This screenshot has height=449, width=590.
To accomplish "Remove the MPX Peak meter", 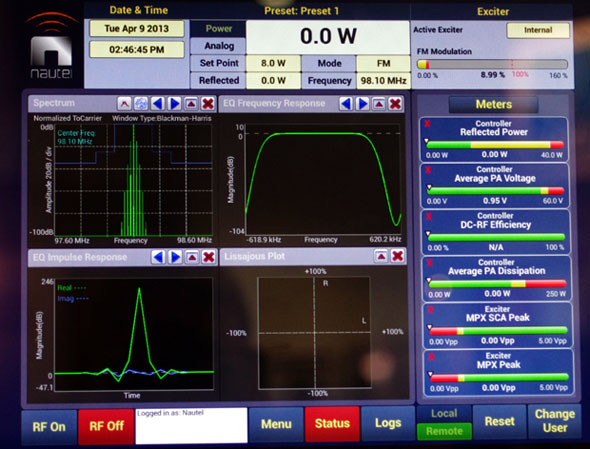I will pos(431,357).
